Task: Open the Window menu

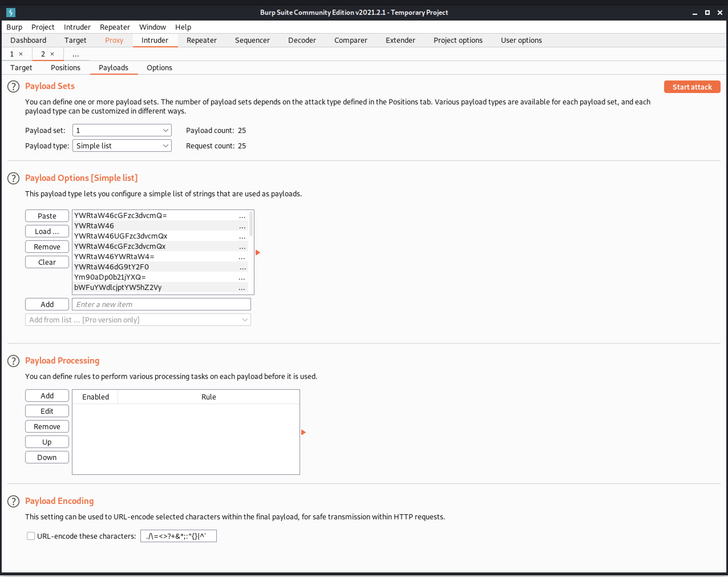Action: click(x=152, y=27)
